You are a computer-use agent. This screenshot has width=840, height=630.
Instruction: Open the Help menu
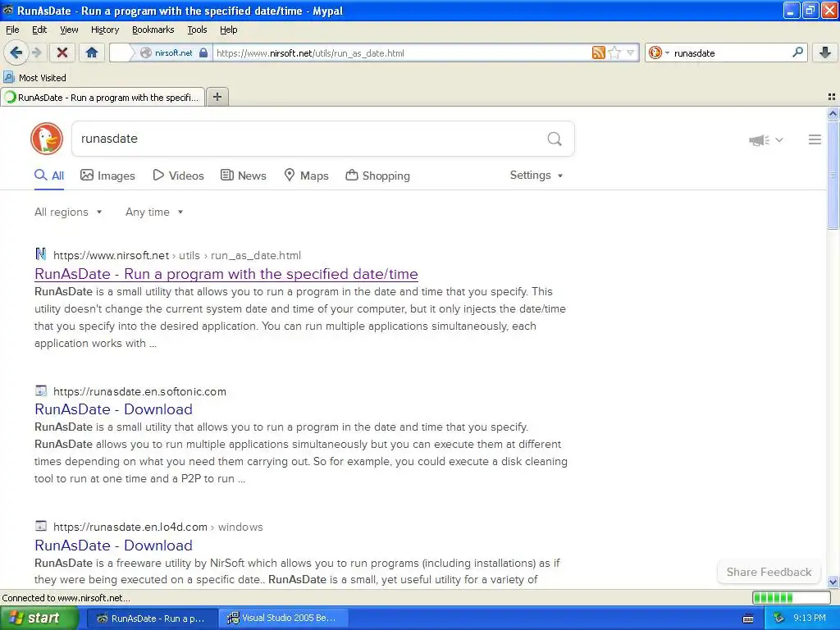click(x=228, y=30)
